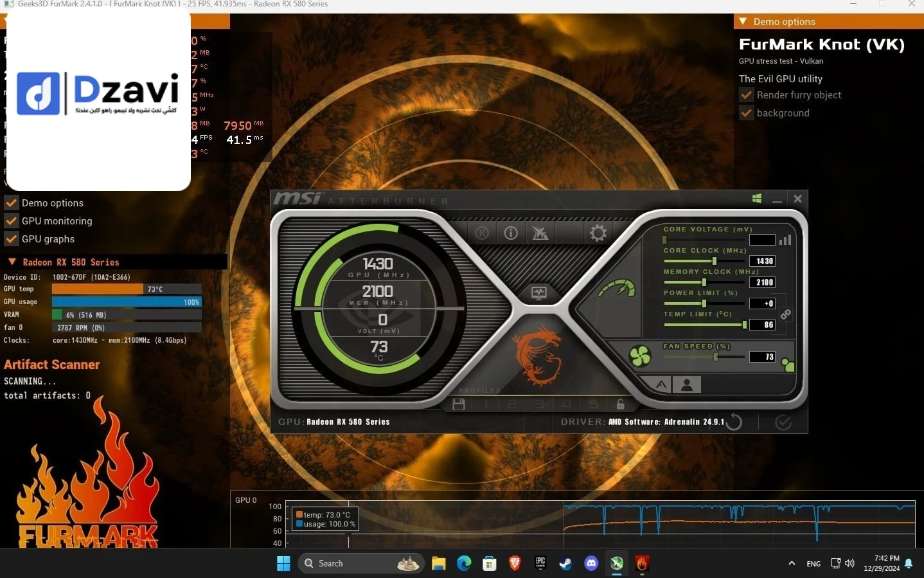Uncheck GPU graphs checkbox
The height and width of the screenshot is (578, 924).
[11, 239]
